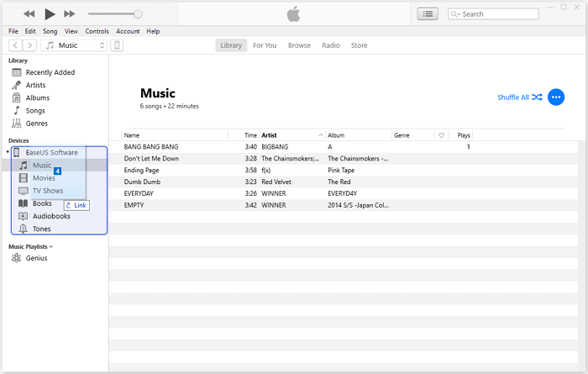Sort by the Name column header
Image resolution: width=588 pixels, height=374 pixels.
tap(175, 135)
